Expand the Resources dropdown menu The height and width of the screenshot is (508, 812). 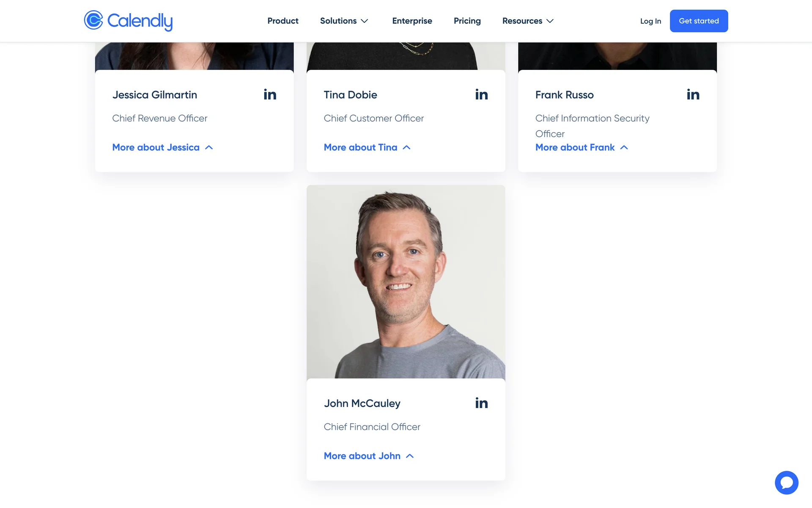[x=528, y=21]
